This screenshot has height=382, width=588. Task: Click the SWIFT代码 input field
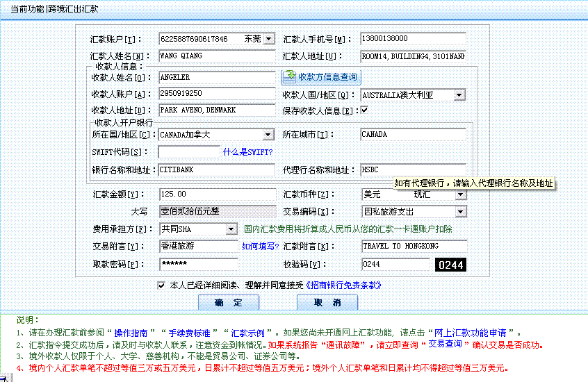point(188,152)
